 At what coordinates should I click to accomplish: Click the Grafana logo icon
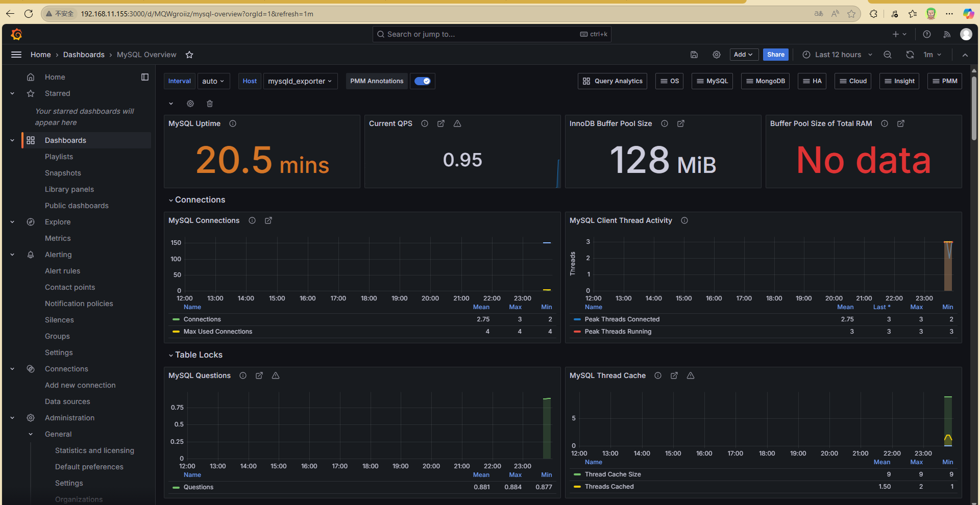pos(16,34)
